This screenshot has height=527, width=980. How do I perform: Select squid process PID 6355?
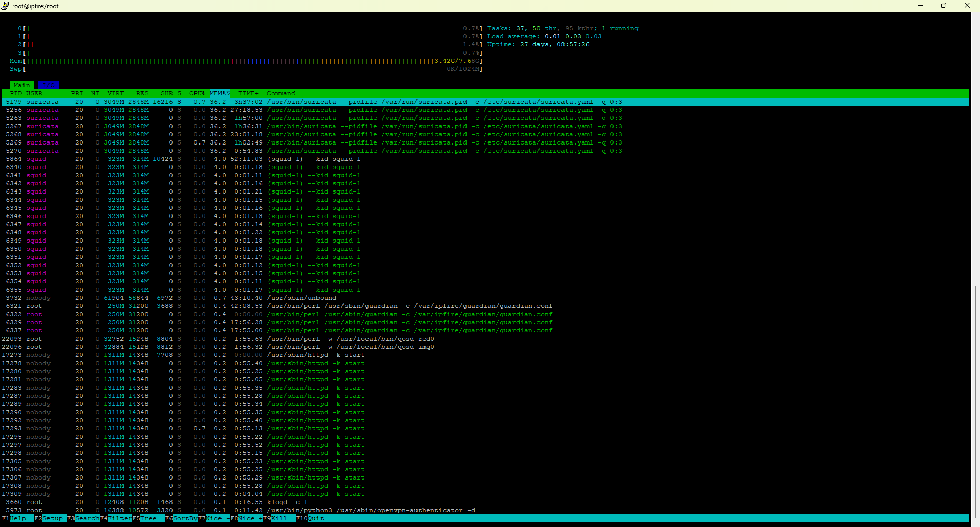(485, 290)
